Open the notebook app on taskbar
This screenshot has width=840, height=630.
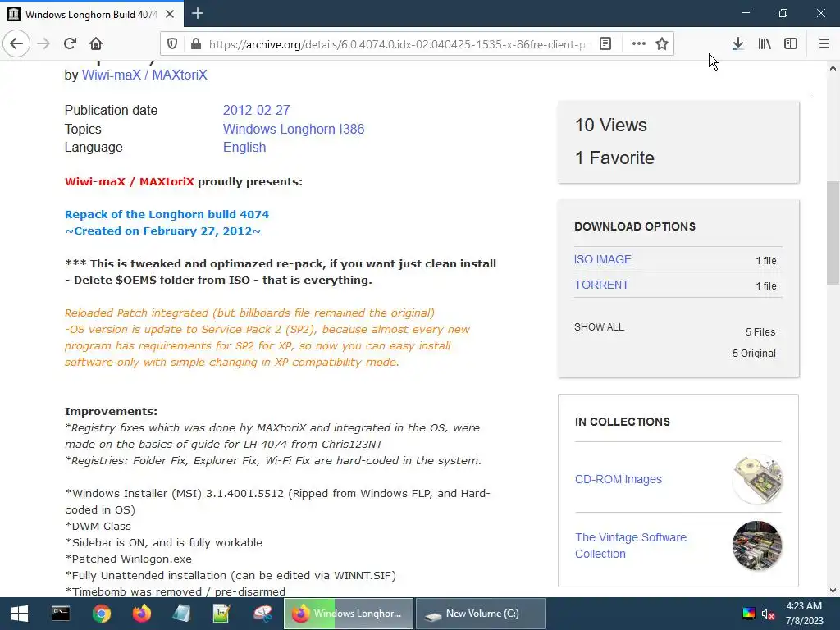pos(181,614)
